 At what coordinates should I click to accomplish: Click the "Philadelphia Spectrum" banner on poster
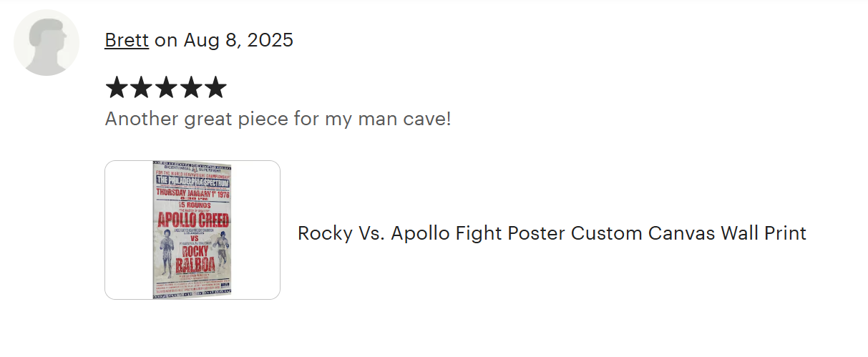click(x=192, y=182)
